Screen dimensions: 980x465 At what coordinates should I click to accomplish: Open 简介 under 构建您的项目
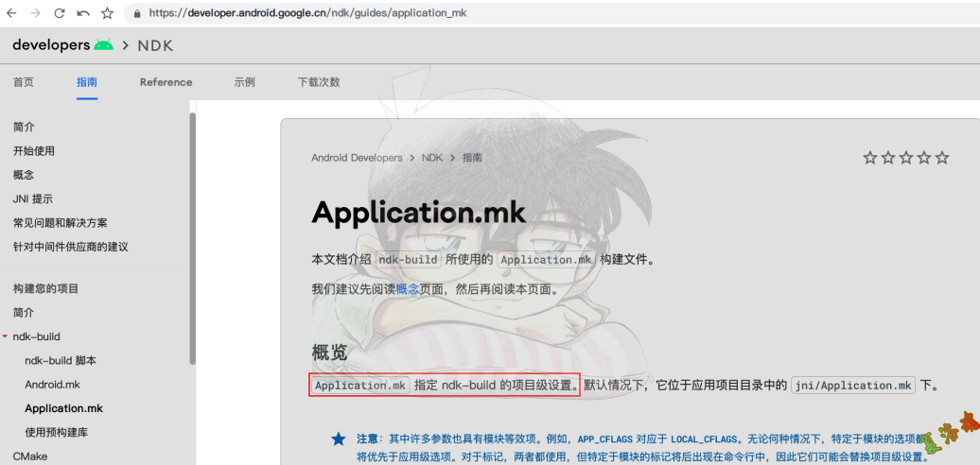(24, 313)
